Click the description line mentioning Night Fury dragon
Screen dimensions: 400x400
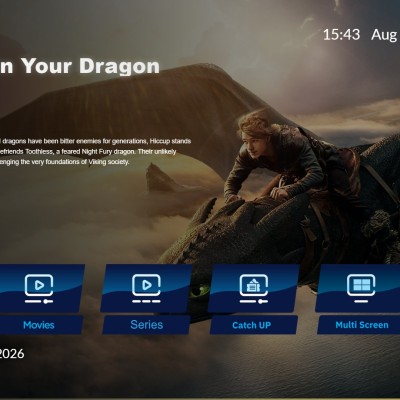point(88,152)
